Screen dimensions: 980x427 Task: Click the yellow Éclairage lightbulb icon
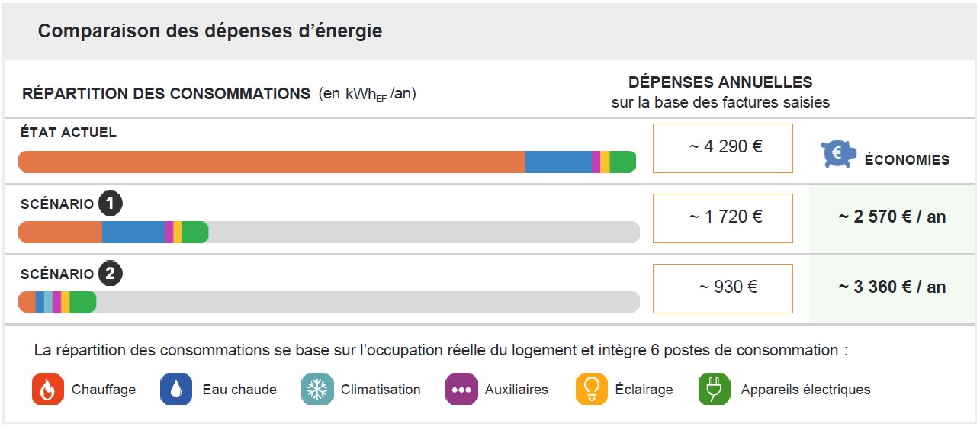(591, 390)
